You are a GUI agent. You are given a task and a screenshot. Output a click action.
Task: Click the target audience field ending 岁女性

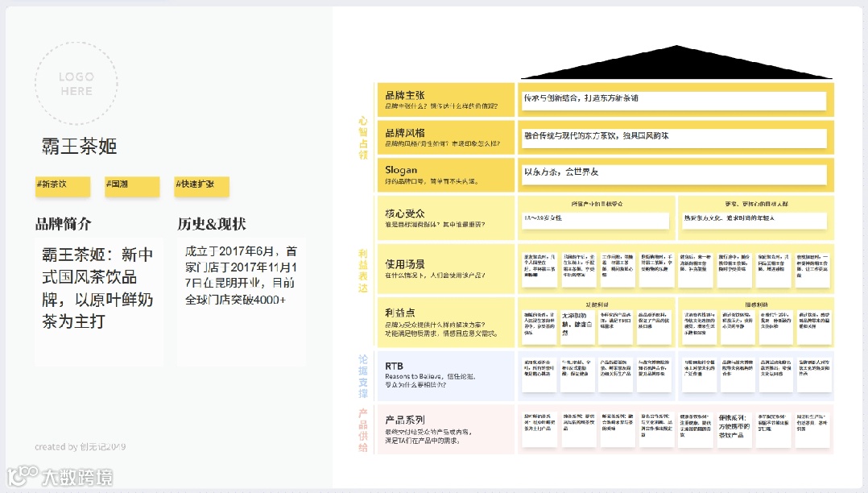[596, 220]
